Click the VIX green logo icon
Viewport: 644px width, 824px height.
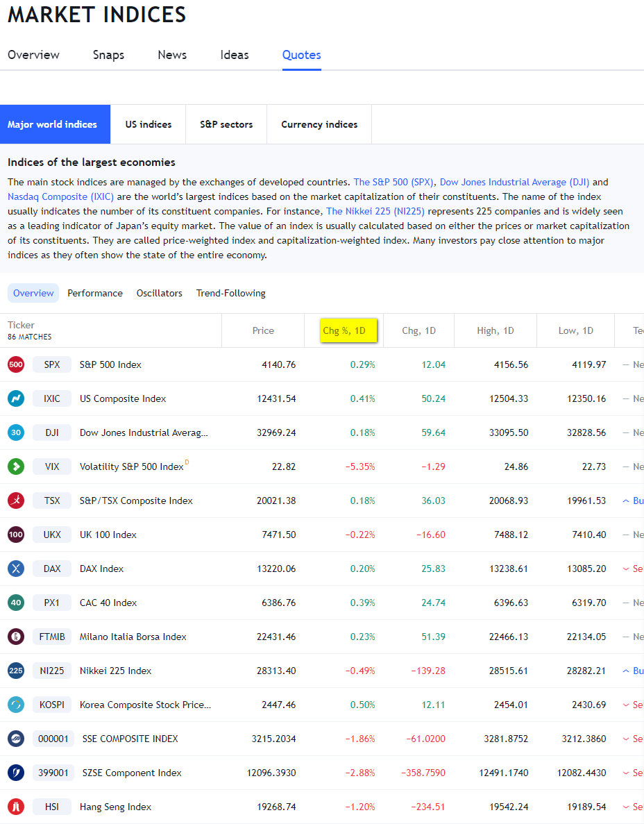(x=16, y=466)
